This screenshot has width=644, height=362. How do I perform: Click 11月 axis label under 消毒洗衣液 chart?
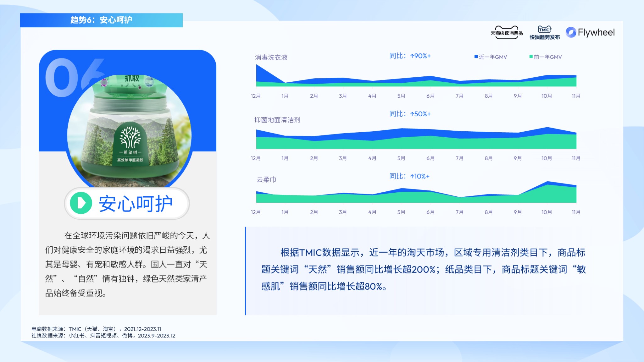(x=576, y=96)
